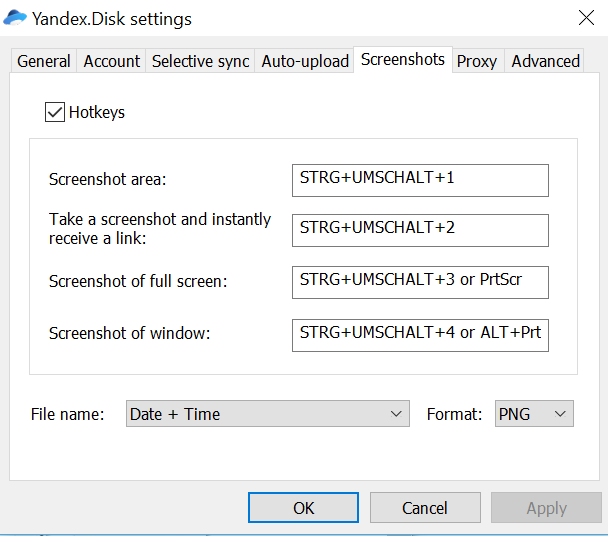Switch to the Advanced tab

pyautogui.click(x=545, y=61)
